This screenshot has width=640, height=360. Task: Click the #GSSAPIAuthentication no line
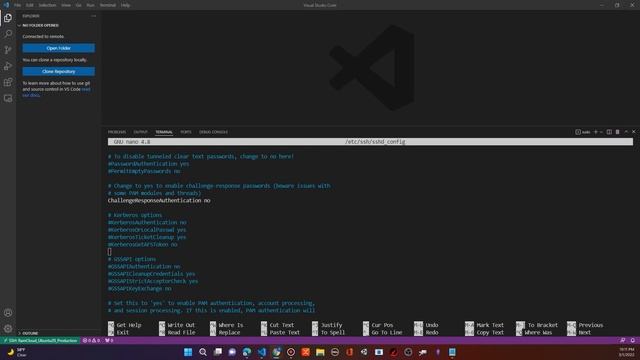144,267
